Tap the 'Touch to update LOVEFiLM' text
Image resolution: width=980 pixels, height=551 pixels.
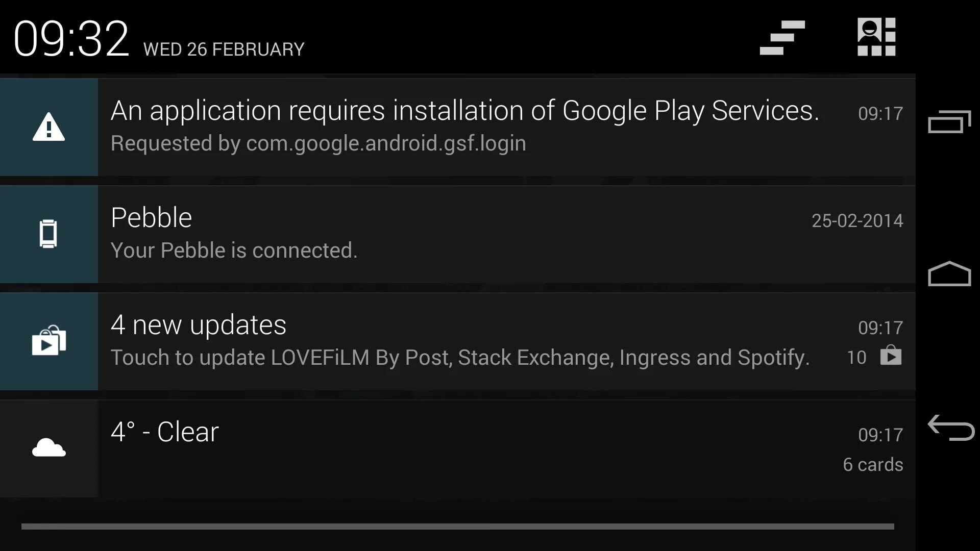pyautogui.click(x=460, y=358)
